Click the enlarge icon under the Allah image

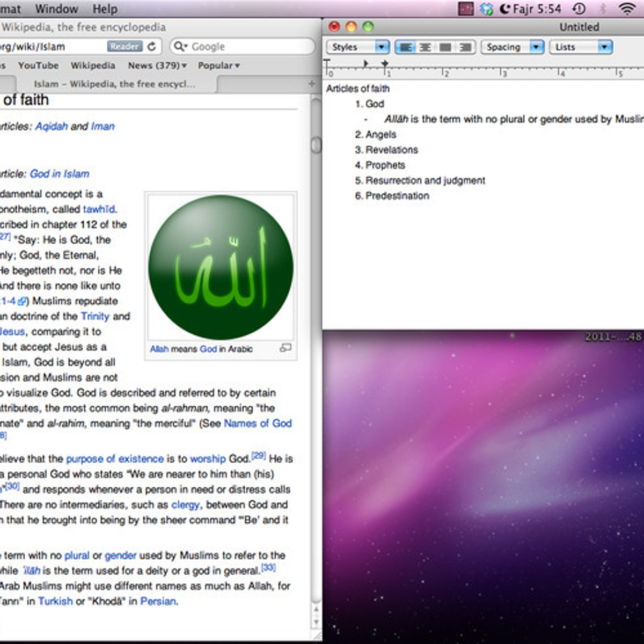[286, 348]
